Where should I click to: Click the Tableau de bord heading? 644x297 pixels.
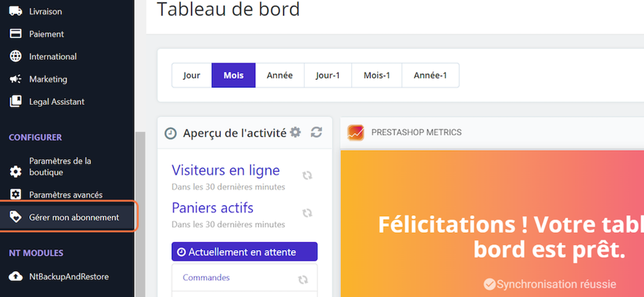(228, 9)
